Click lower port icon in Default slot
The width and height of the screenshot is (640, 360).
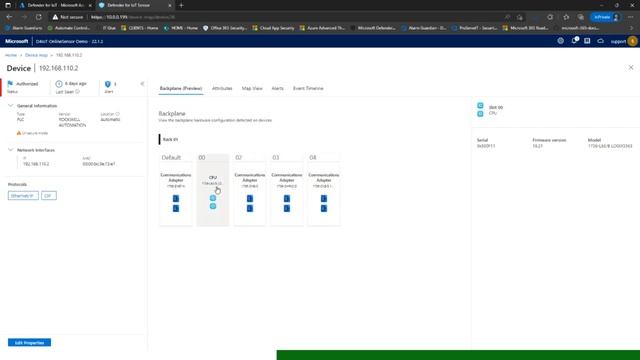[x=176, y=209]
